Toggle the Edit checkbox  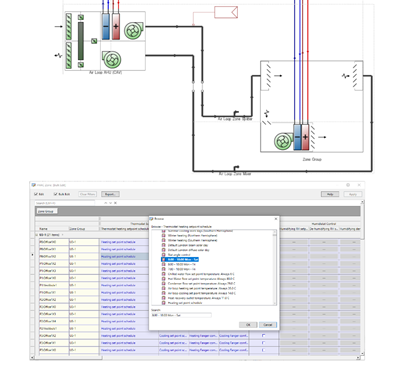(36, 194)
